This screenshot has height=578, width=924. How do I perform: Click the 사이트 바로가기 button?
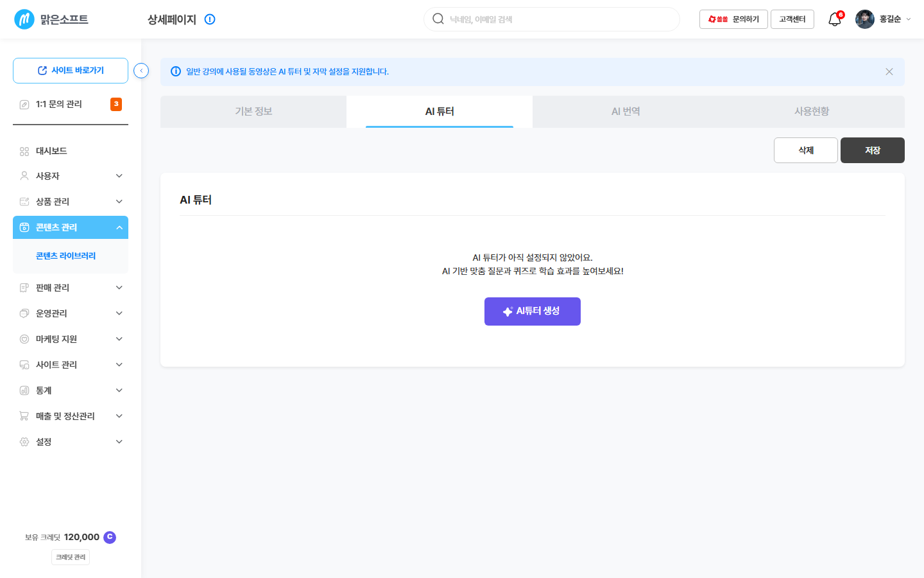[x=71, y=71]
